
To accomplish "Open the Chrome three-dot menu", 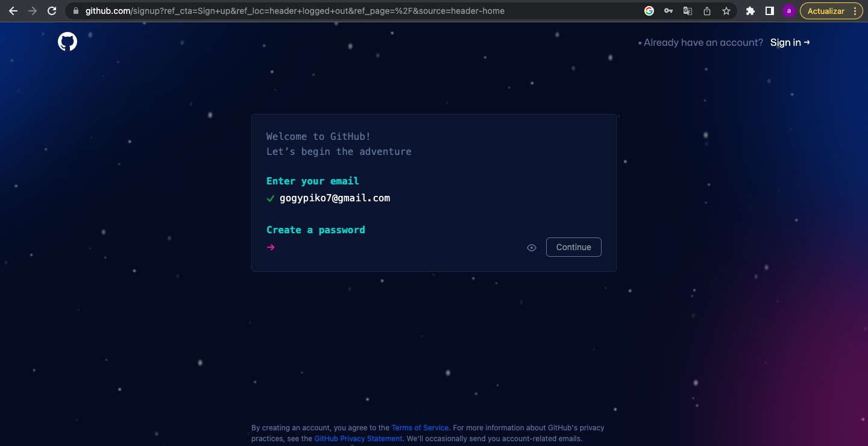I will (x=855, y=11).
